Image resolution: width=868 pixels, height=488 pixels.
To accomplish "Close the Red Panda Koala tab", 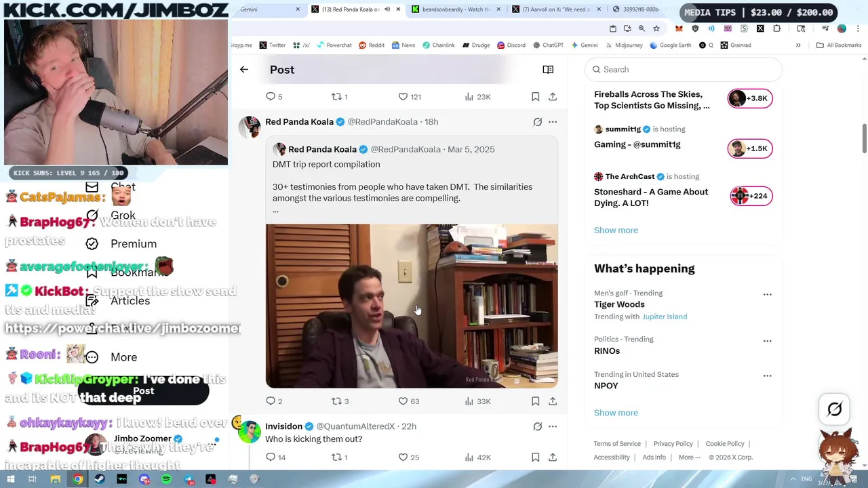I will (398, 9).
